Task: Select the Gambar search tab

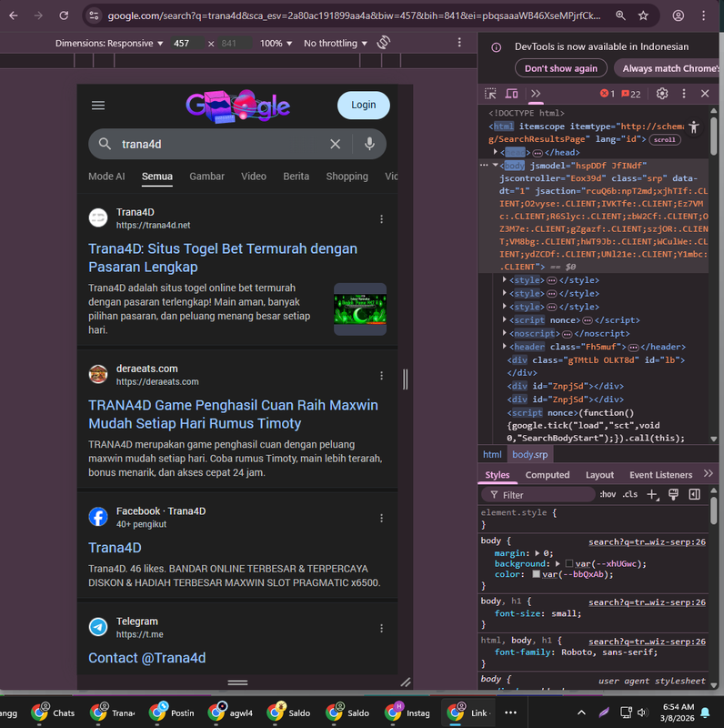Action: click(x=207, y=177)
